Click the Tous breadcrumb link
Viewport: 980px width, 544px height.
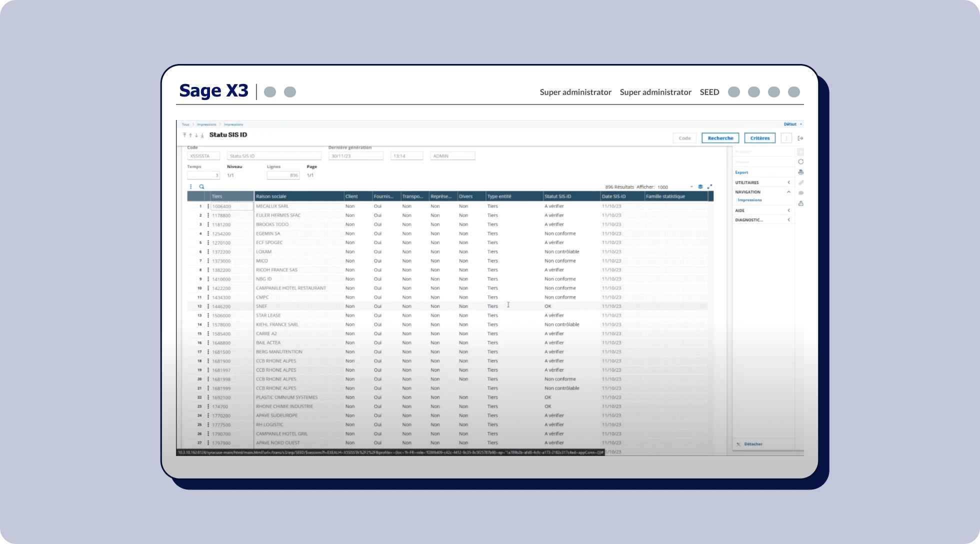pos(185,124)
